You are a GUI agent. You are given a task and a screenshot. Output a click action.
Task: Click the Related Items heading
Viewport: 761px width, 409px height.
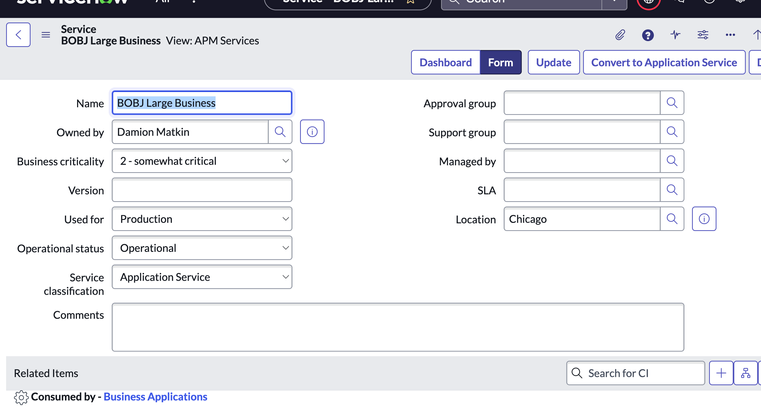(x=46, y=373)
